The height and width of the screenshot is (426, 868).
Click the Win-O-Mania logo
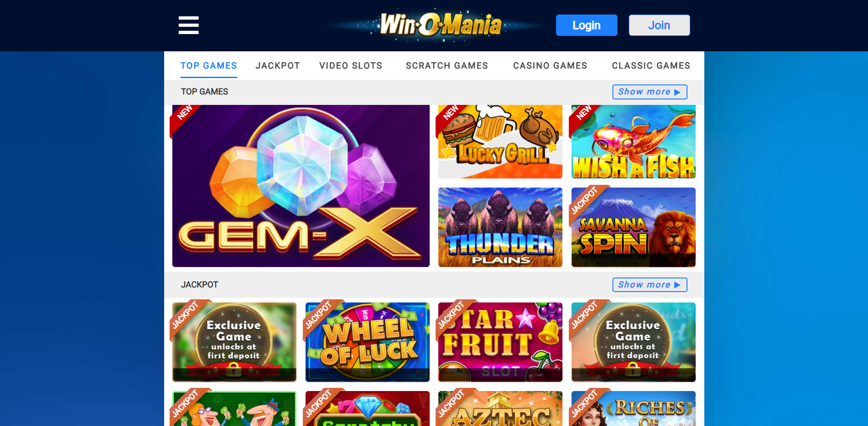coord(440,25)
